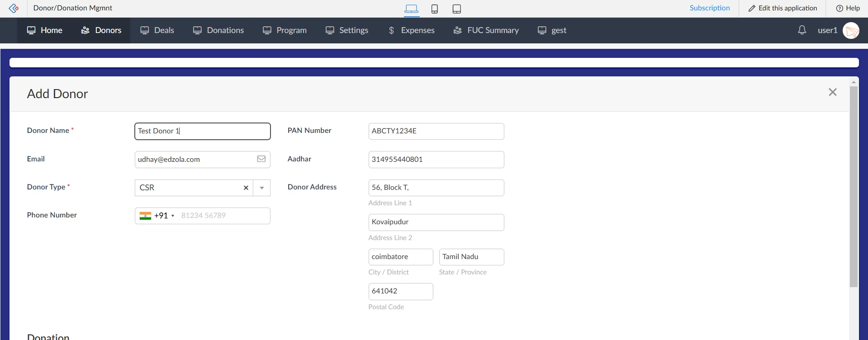Open the +91 country code selector
Screen dimensions: 868x340
(157, 216)
